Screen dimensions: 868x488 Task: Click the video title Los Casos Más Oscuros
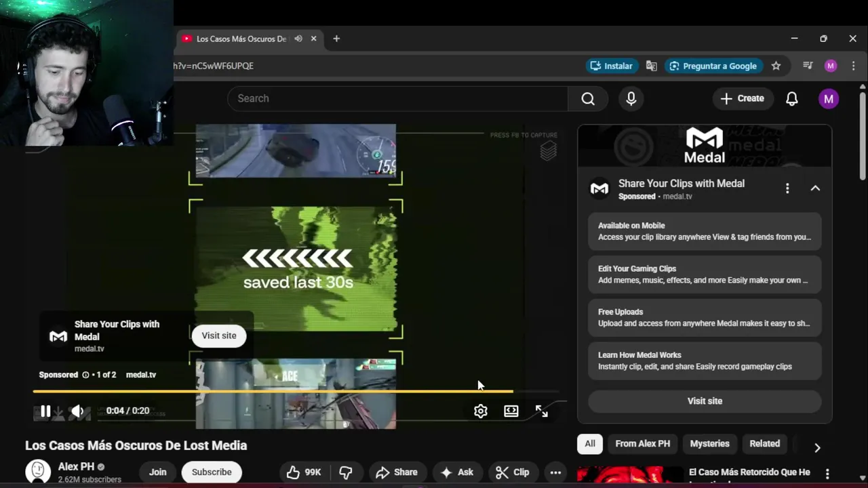[136, 445]
